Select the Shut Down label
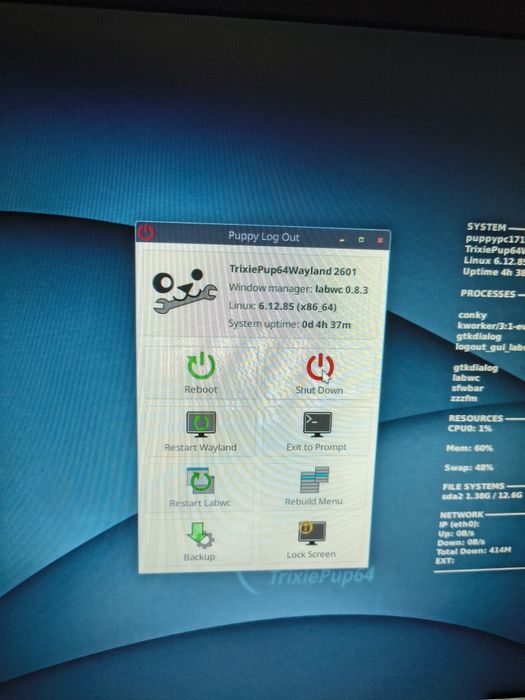The image size is (525, 700). coord(319,390)
